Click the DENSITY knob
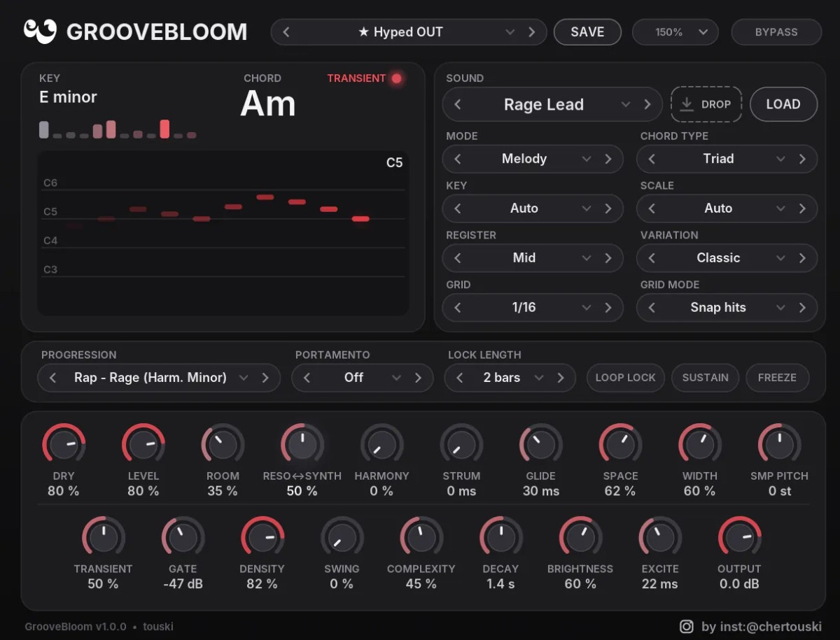 pyautogui.click(x=262, y=538)
